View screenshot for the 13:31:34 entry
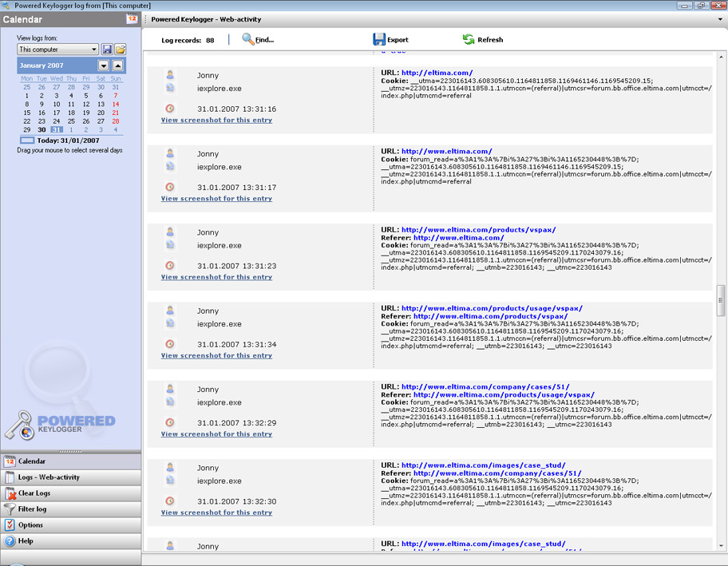Viewport: 728px width, 566px height. point(216,355)
